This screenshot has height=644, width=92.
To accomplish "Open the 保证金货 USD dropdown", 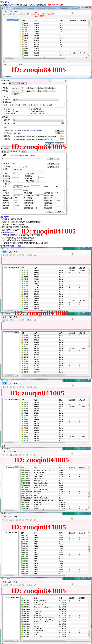I will point(18,164).
